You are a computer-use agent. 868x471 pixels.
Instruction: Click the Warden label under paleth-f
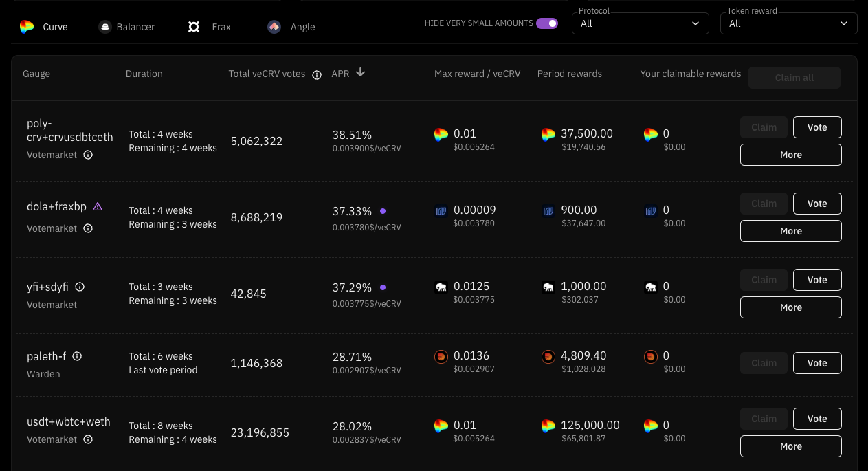click(x=43, y=374)
